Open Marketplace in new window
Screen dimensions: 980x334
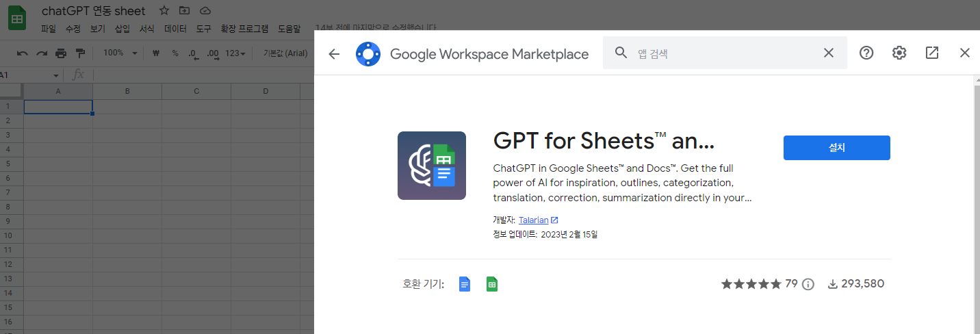click(x=932, y=53)
